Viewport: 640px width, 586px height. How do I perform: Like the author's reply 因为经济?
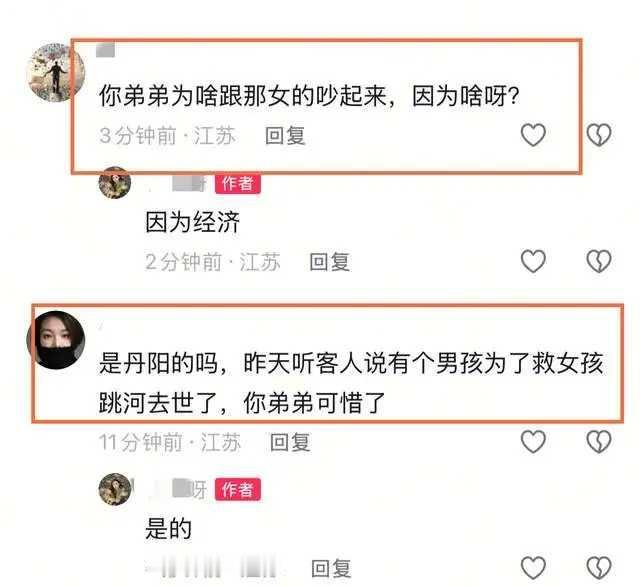coord(533,261)
